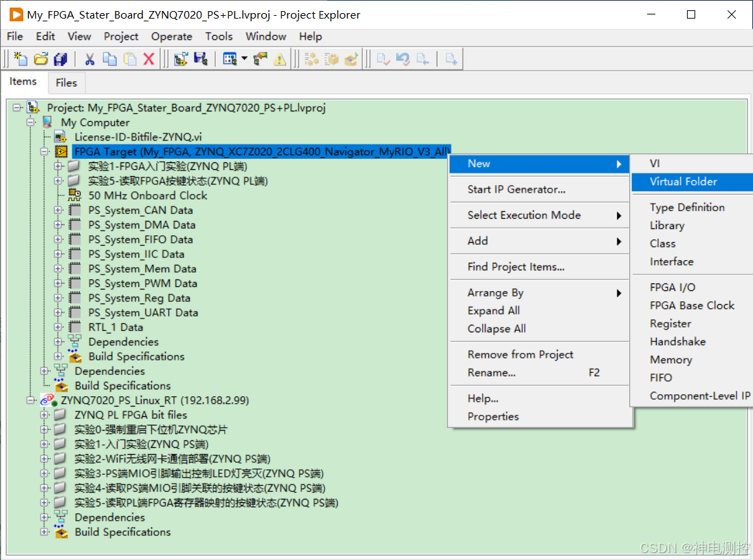Open the Help menu in menu bar

(x=310, y=36)
